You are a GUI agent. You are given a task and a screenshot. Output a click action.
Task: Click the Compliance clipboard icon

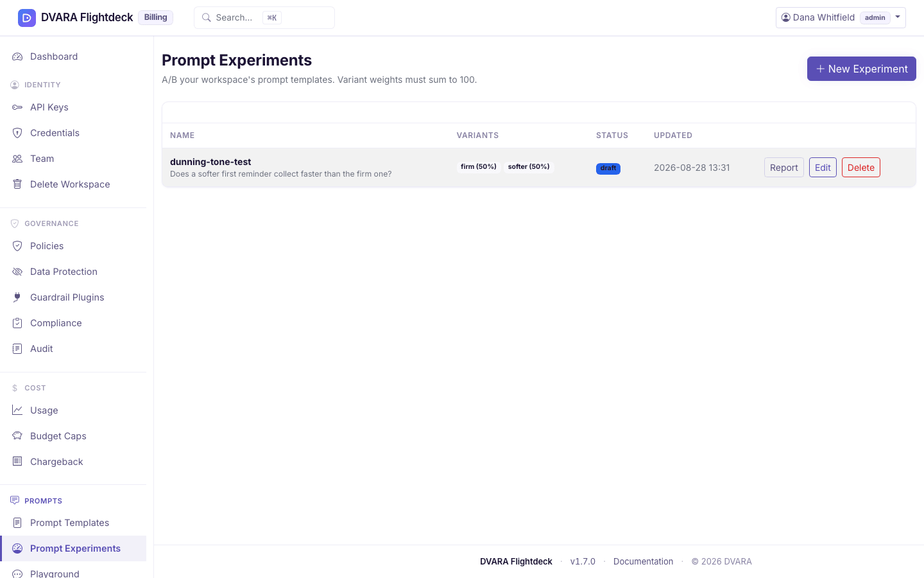17,323
